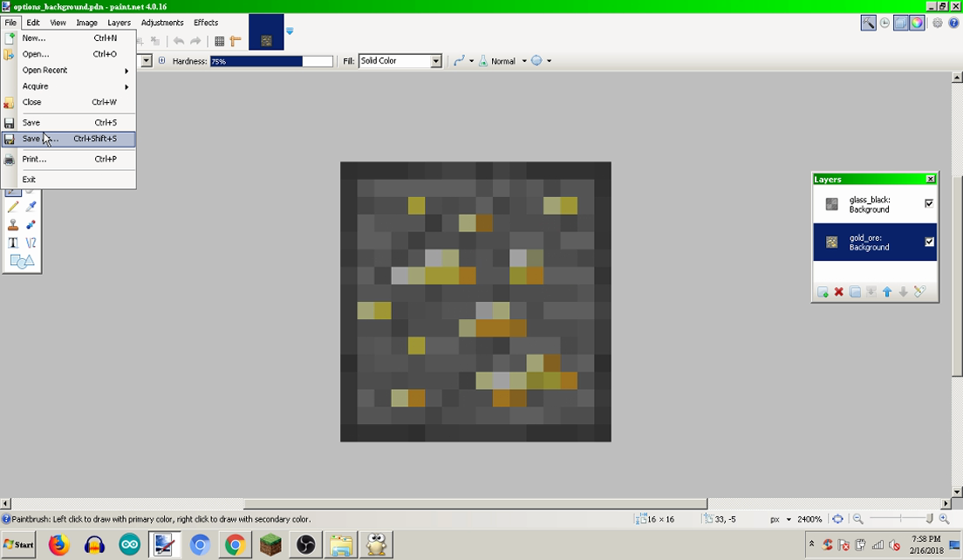Open Settings gear icon
The image size is (963, 560).
[938, 24]
